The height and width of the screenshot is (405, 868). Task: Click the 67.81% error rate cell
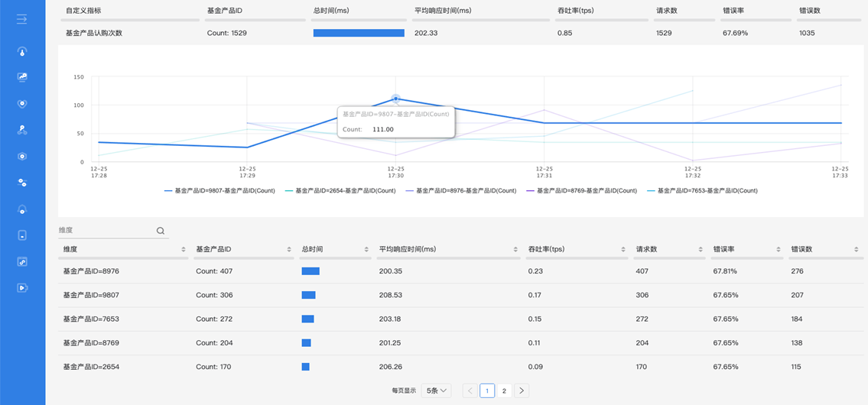(x=726, y=271)
